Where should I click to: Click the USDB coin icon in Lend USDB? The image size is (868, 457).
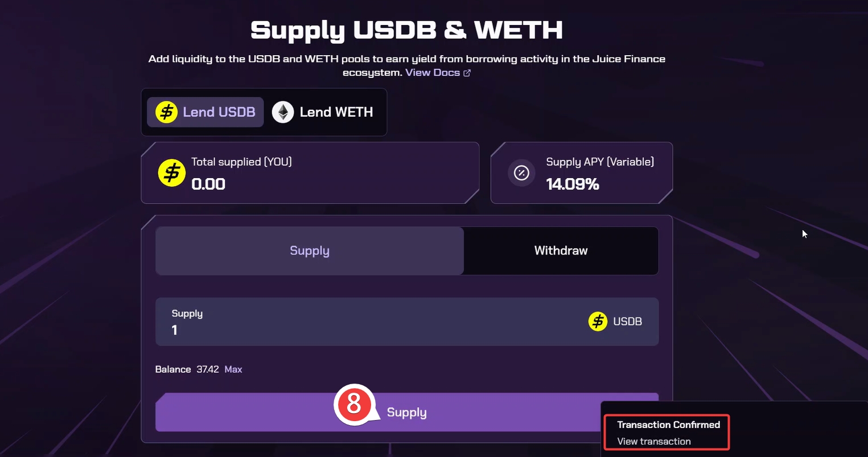click(x=166, y=112)
